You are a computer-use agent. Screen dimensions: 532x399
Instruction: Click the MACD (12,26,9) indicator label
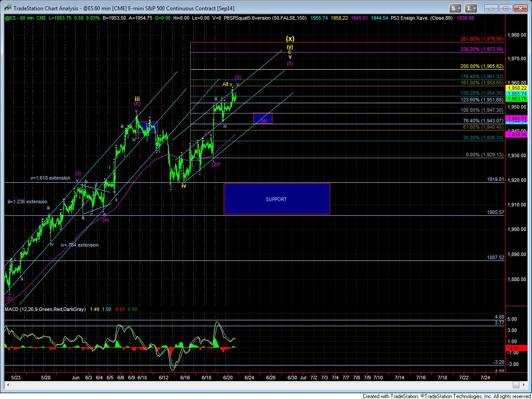click(x=46, y=309)
